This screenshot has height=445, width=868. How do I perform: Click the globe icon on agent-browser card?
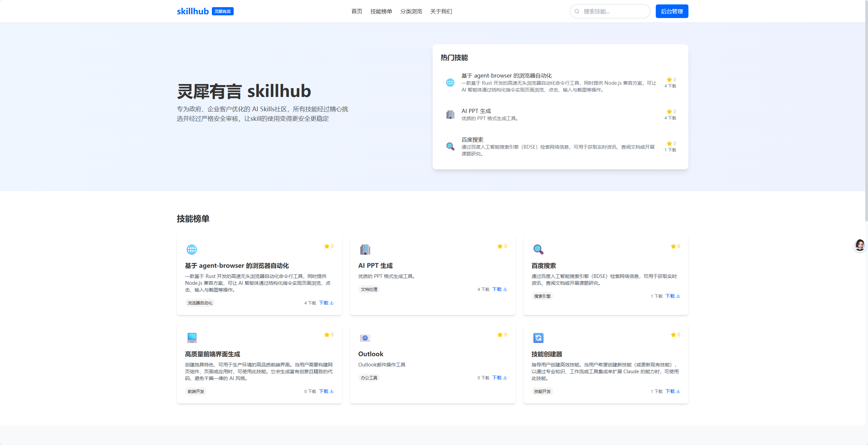click(191, 249)
